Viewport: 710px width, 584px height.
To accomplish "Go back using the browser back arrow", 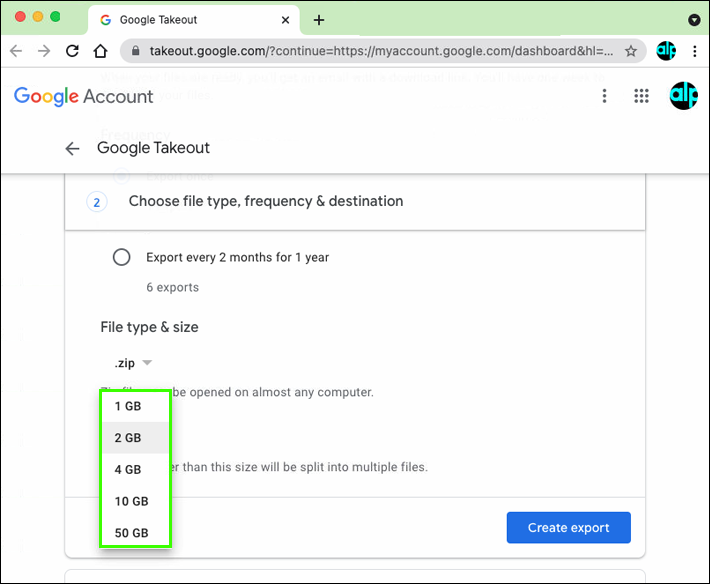I will (x=16, y=51).
